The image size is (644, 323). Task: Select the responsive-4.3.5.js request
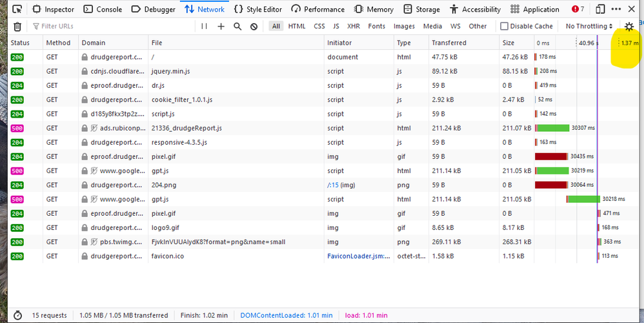tap(323, 142)
